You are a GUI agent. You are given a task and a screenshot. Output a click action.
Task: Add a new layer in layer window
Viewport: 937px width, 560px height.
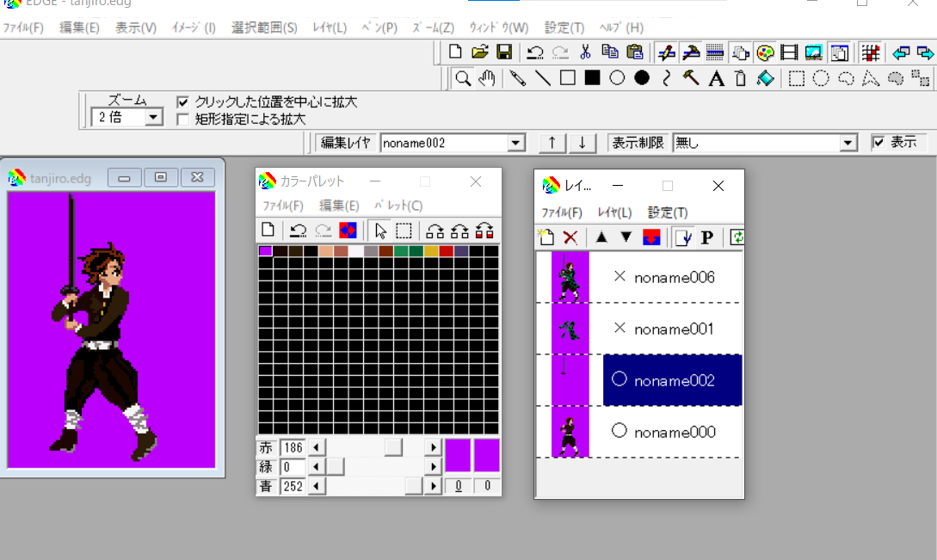pyautogui.click(x=546, y=237)
